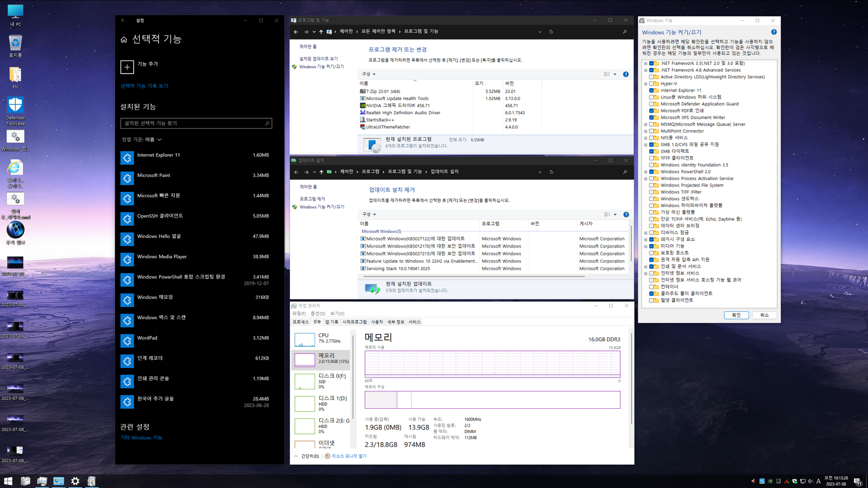Image resolution: width=868 pixels, height=488 pixels.
Task: Click 기타 Windows 기능 link in Settings
Action: point(141,438)
